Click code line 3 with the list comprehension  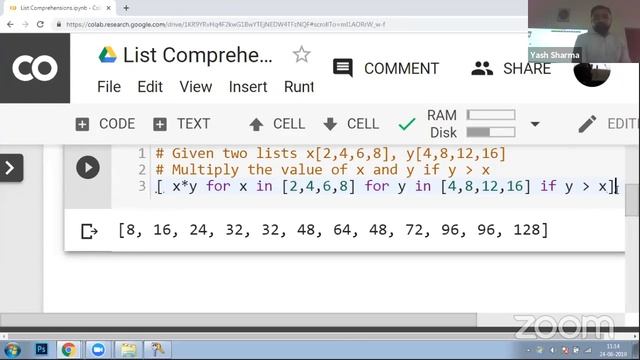coord(387,186)
